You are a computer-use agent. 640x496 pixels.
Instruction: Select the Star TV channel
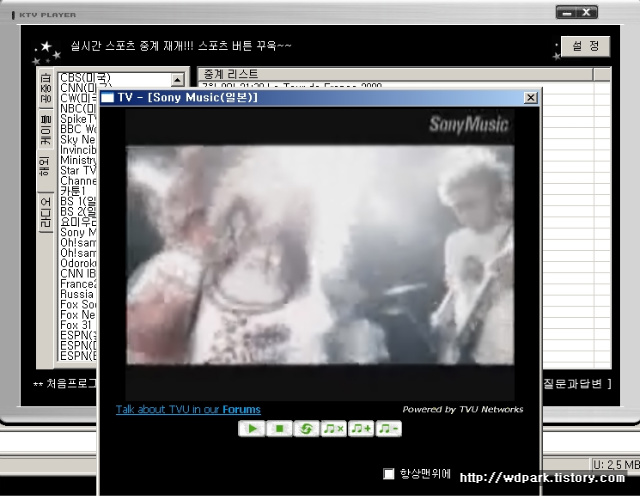[x=78, y=170]
